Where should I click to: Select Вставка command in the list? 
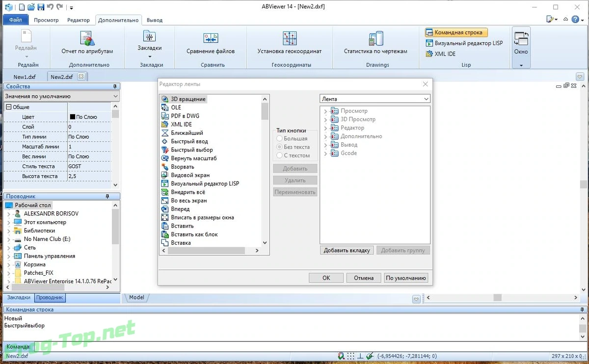[x=176, y=243]
